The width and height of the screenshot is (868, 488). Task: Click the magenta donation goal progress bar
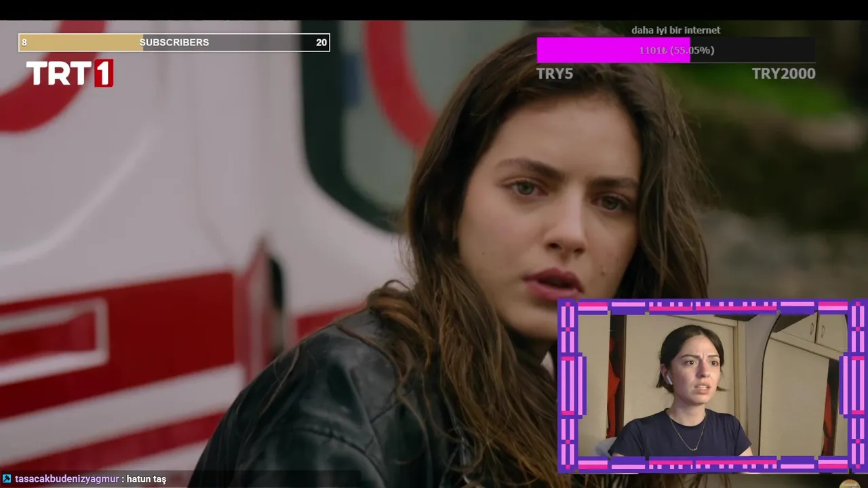point(675,50)
